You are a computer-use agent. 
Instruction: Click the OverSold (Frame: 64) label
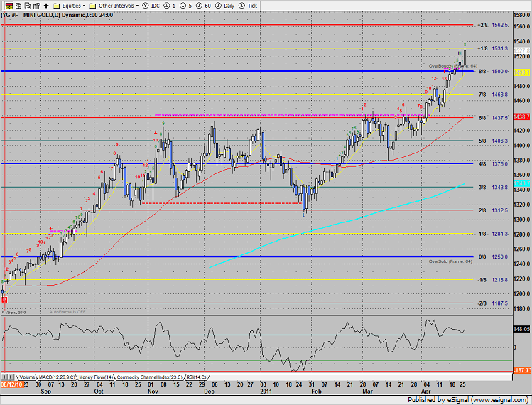coord(450,261)
